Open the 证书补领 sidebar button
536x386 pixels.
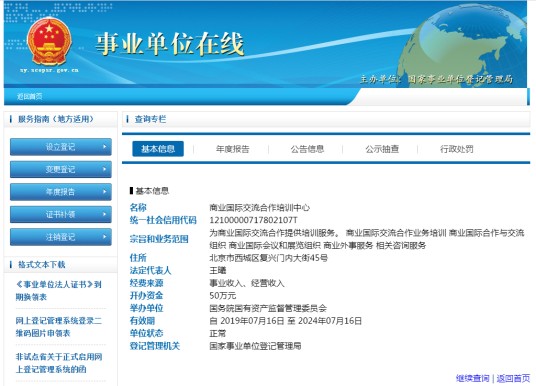[61, 214]
